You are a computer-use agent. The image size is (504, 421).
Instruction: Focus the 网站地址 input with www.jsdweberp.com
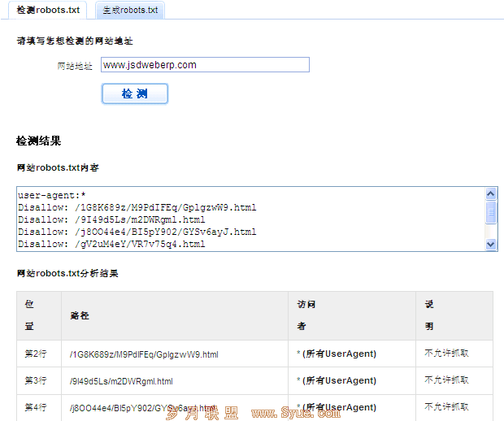tap(205, 64)
